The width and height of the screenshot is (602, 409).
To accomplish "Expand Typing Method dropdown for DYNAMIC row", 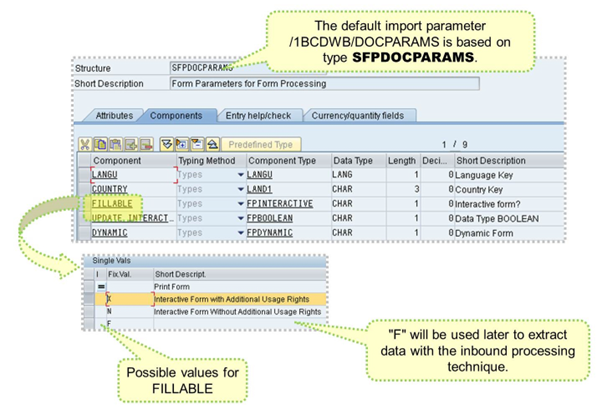I will 239,232.
